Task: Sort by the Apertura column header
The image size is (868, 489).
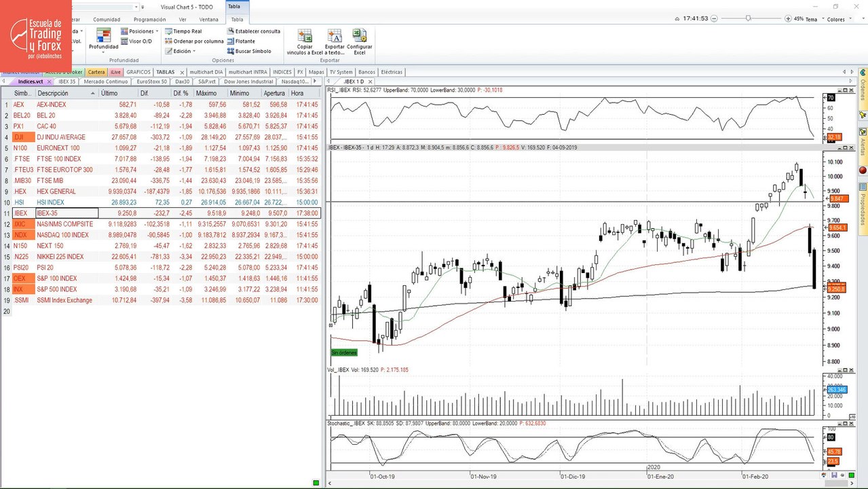Action: pyautogui.click(x=274, y=93)
